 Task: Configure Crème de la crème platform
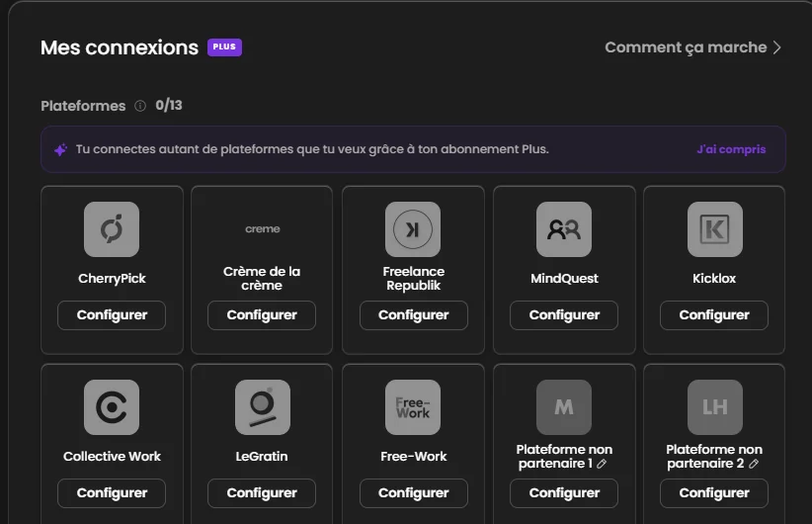[x=262, y=315]
